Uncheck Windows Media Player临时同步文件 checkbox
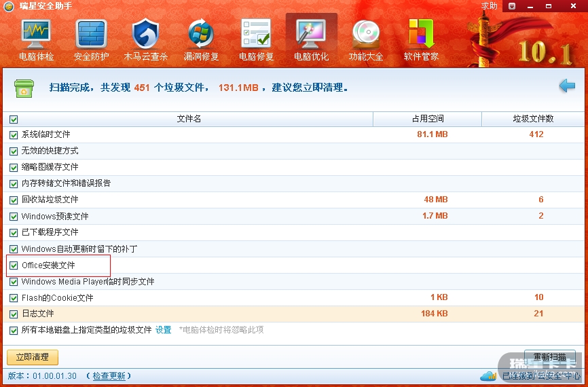Screen dimensions: 588x387 [x=14, y=282]
